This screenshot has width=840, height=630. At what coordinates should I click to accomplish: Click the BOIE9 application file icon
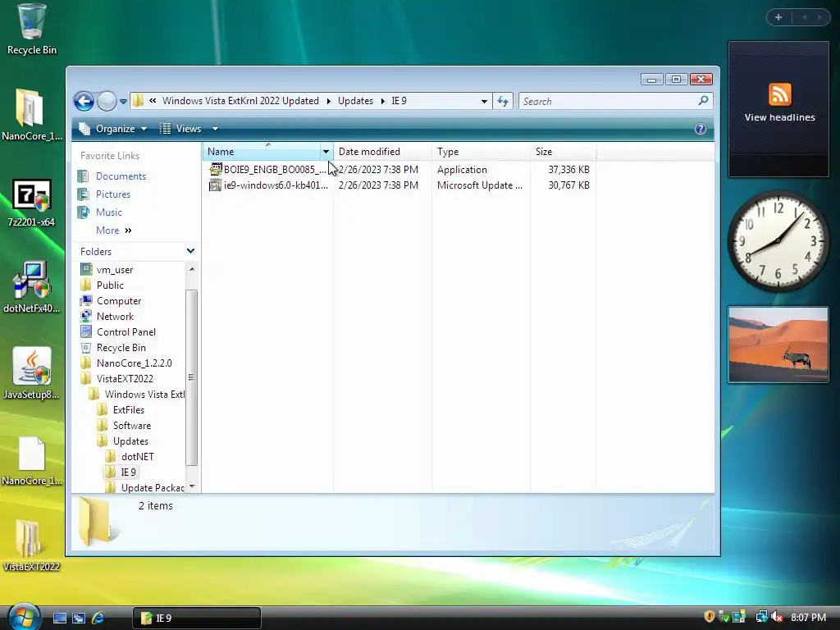coord(216,169)
